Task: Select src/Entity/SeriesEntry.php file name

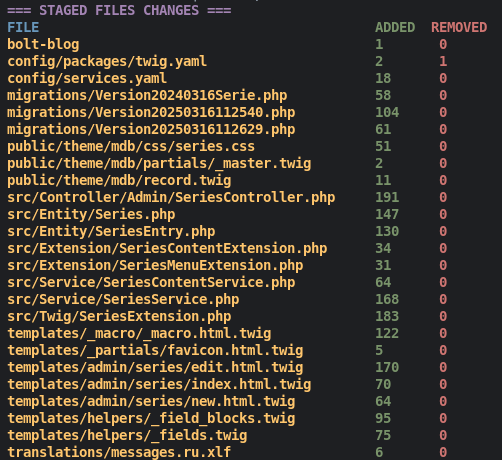Action: click(111, 232)
